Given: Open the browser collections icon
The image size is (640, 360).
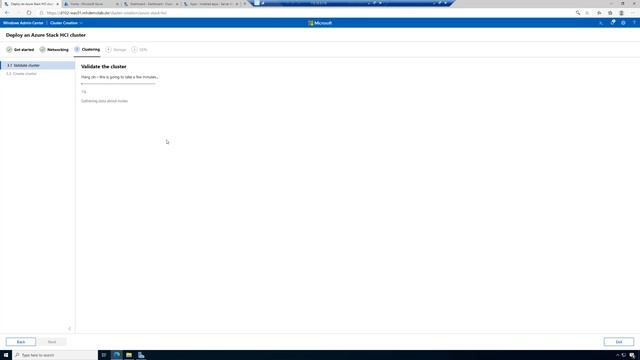Looking at the screenshot, I should tap(610, 13).
